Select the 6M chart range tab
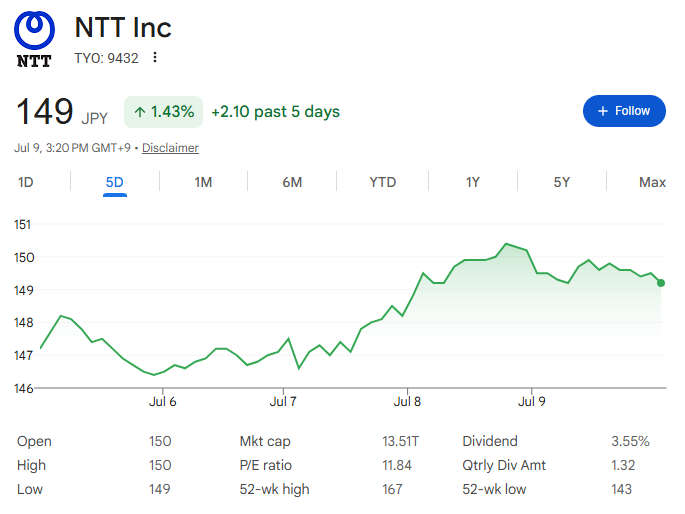The width and height of the screenshot is (685, 514). point(292,182)
